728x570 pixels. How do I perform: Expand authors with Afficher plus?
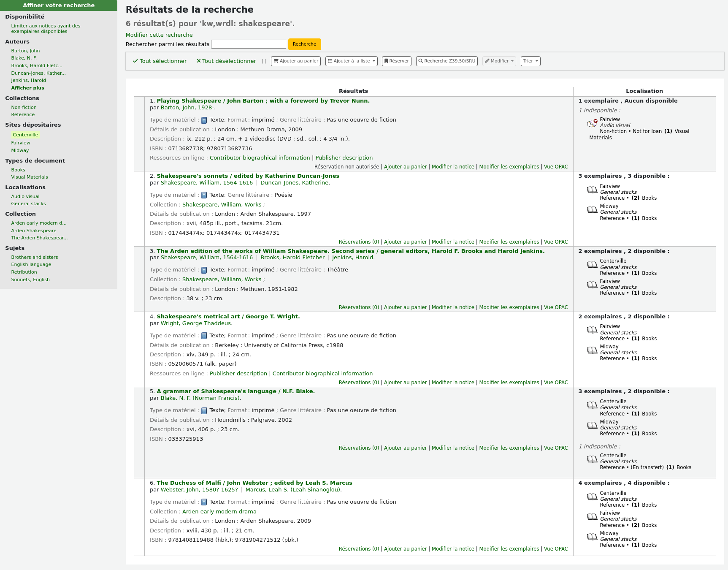pyautogui.click(x=27, y=88)
